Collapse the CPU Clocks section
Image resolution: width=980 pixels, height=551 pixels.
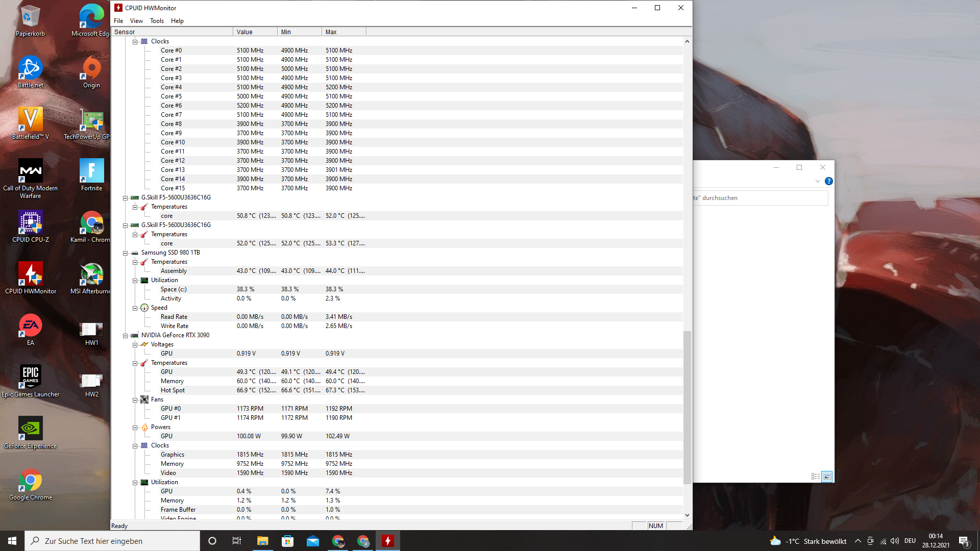[x=135, y=42]
